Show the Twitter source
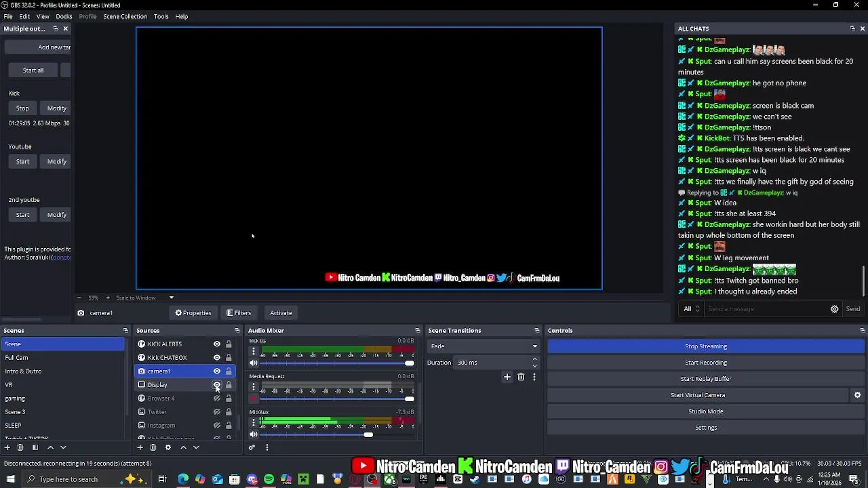868x488 pixels. coord(217,412)
